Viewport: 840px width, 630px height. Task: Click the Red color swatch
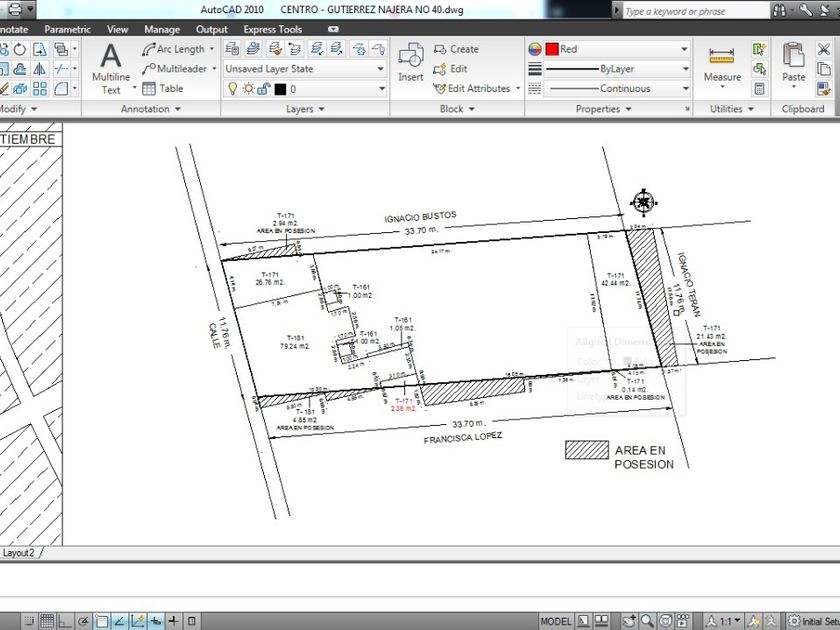552,49
